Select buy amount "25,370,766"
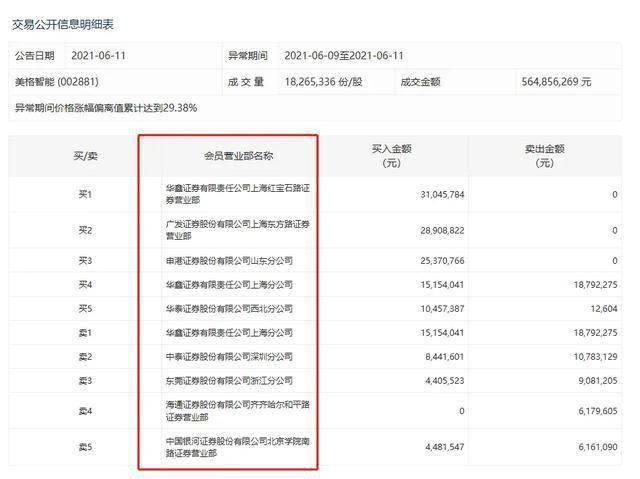The height and width of the screenshot is (479, 640). tap(442, 261)
